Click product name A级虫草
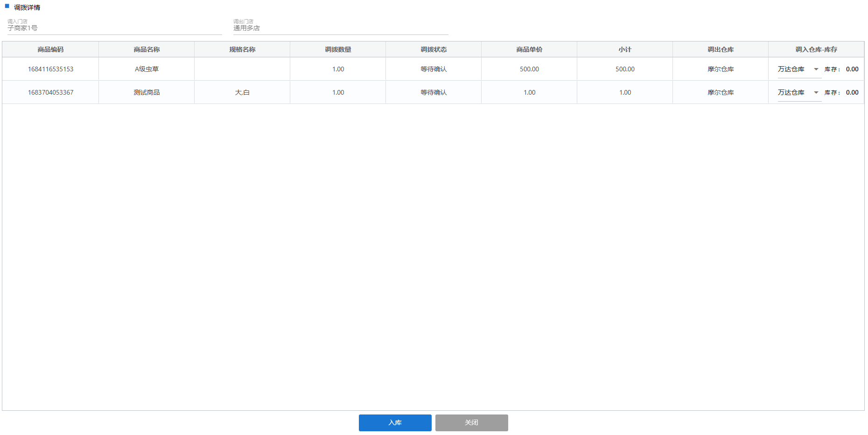 click(x=147, y=69)
